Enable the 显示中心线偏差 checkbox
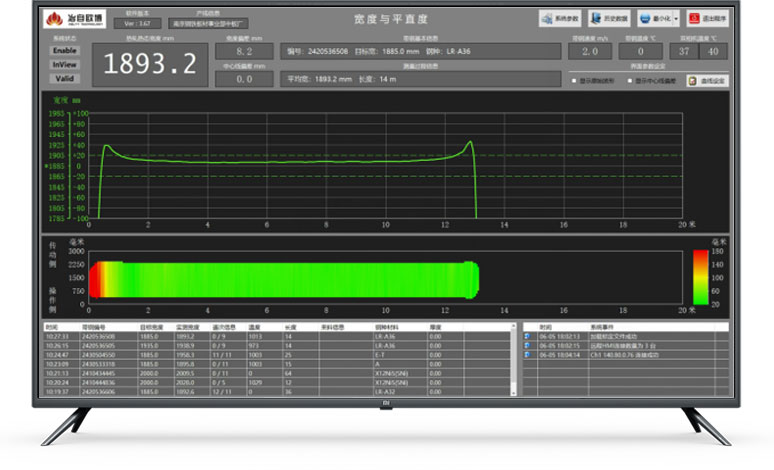The height and width of the screenshot is (470, 774). click(630, 80)
